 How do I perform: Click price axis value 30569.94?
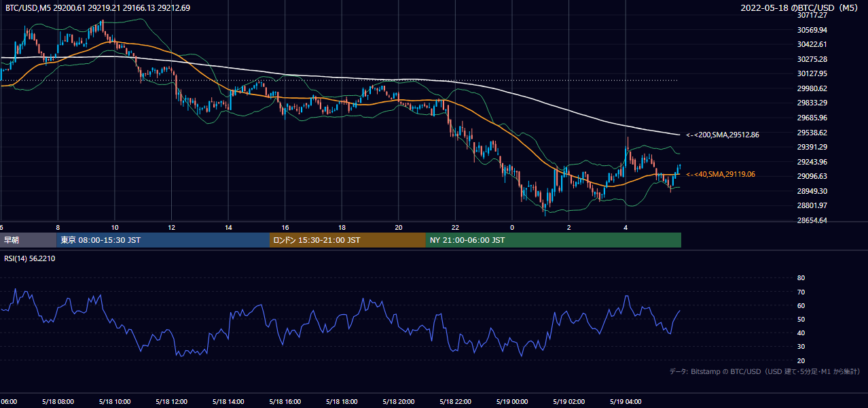click(x=812, y=30)
